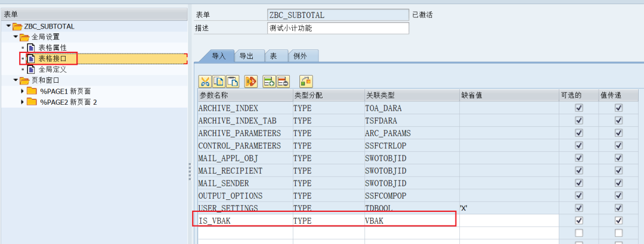
Task: Click the Paste toolbar icon
Action: [233, 81]
